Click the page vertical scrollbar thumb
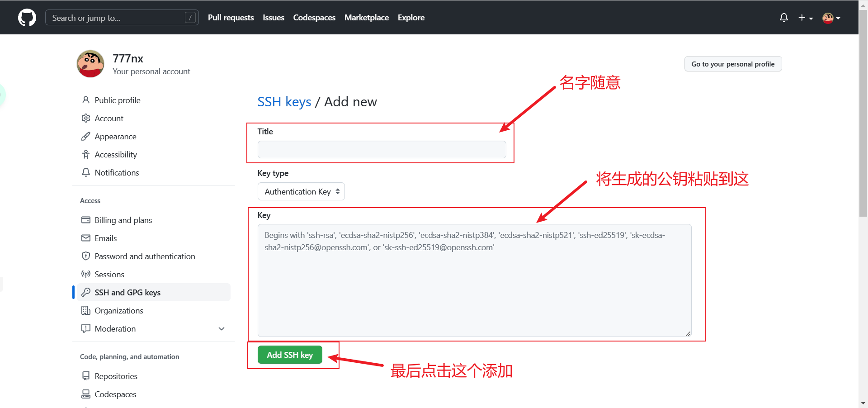 (863, 113)
